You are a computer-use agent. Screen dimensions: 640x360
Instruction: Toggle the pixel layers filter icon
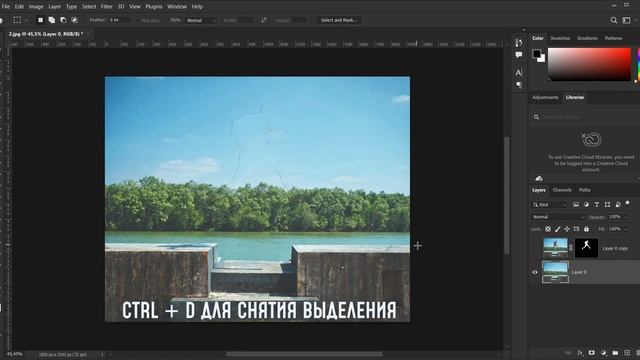576,204
